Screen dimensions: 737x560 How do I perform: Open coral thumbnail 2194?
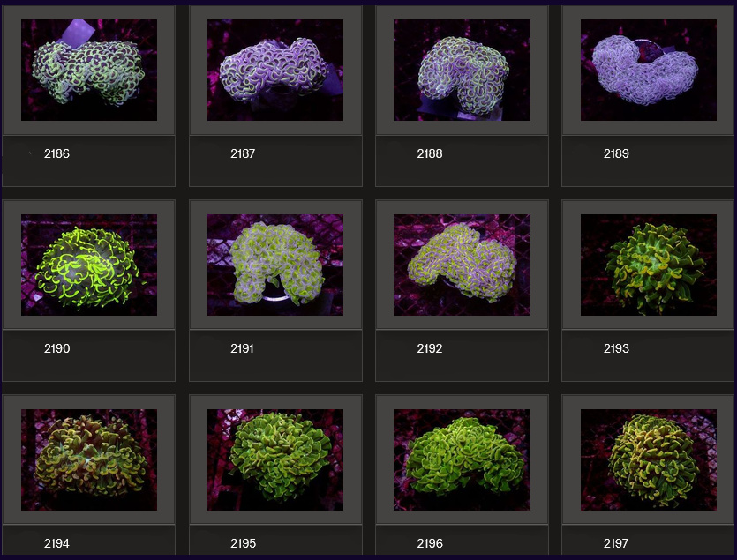click(89, 460)
